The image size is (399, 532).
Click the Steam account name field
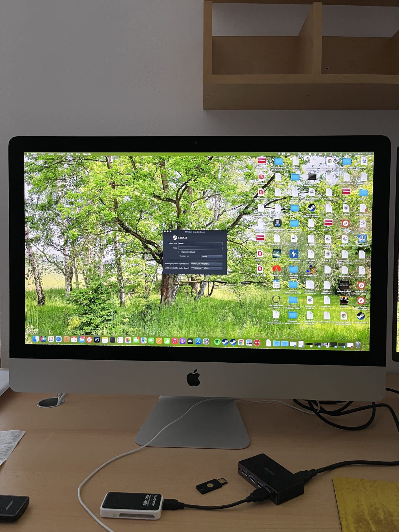(x=200, y=243)
